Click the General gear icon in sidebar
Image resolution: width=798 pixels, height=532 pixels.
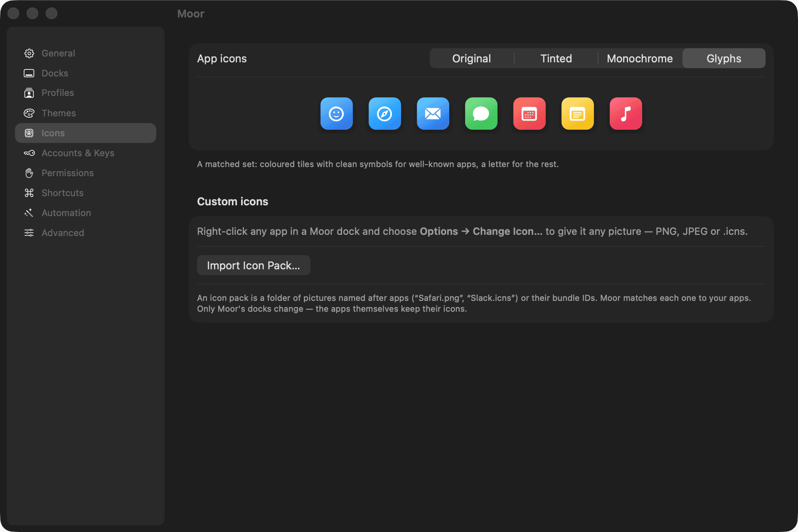[29, 53]
